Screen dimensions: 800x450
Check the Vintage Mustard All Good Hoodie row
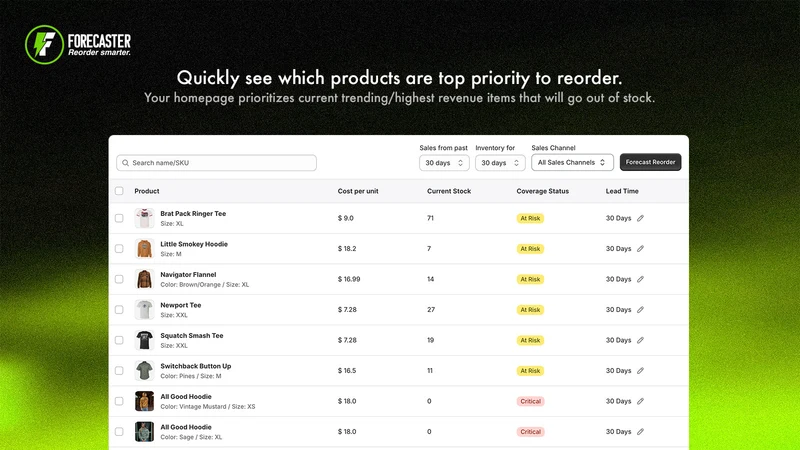[119, 401]
